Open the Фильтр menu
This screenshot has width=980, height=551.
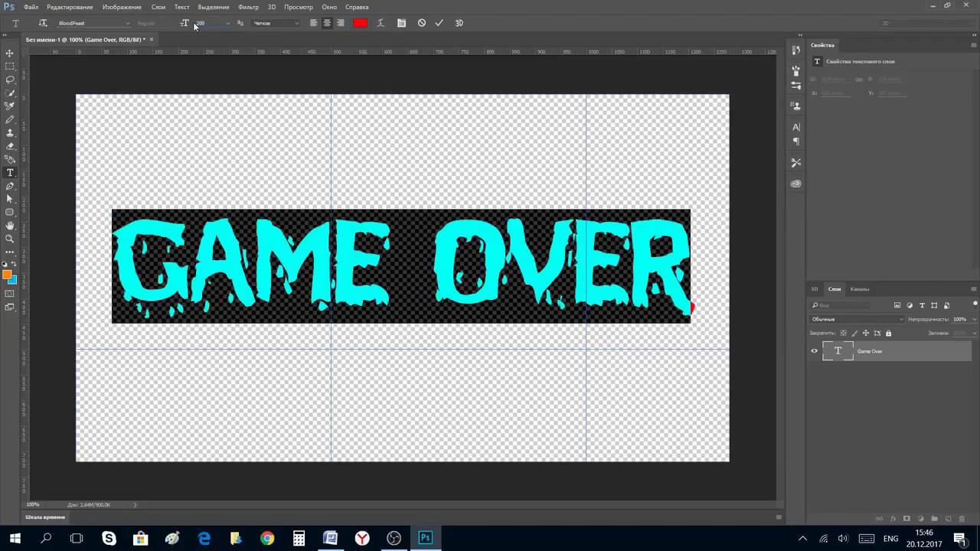pos(248,7)
